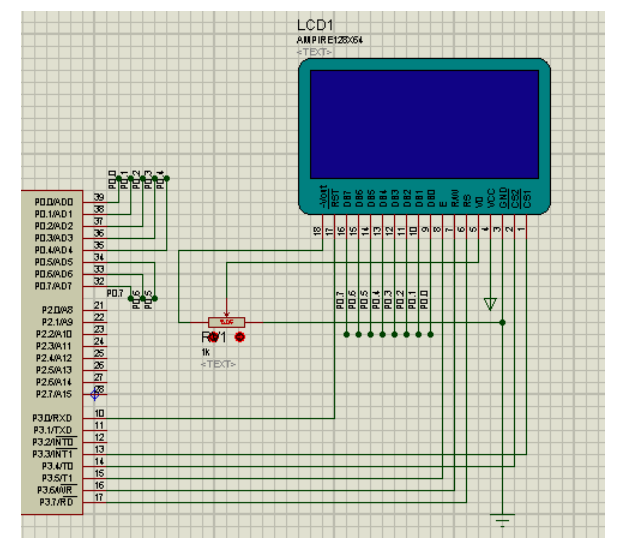This screenshot has height=552, width=640.
Task: Select the P3.7/RD pin on the microcontroller
Action: (56, 502)
